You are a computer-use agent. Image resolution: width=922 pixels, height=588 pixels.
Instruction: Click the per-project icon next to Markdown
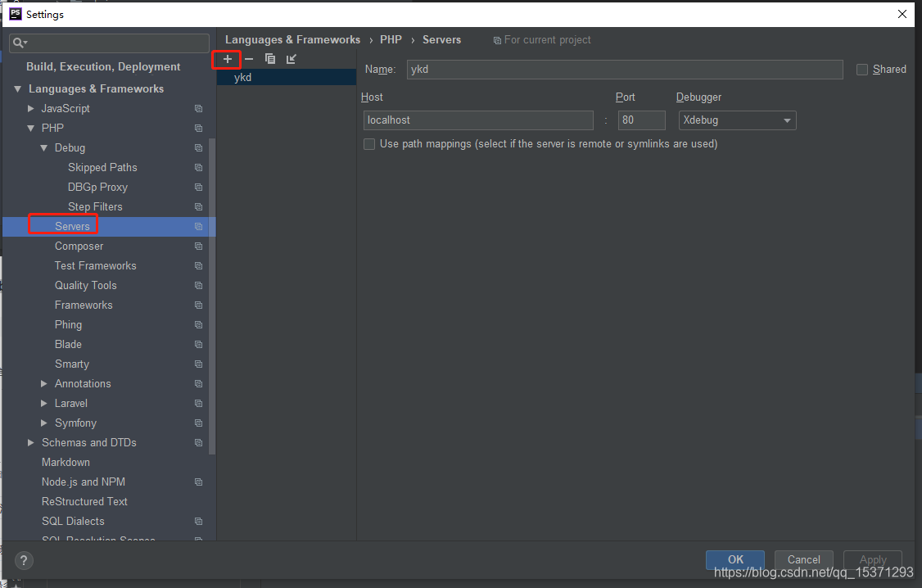click(197, 462)
